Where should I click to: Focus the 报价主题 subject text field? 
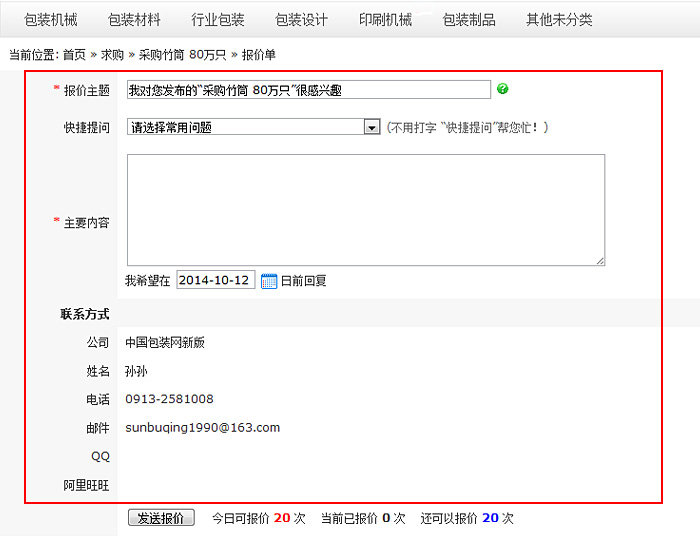point(308,90)
